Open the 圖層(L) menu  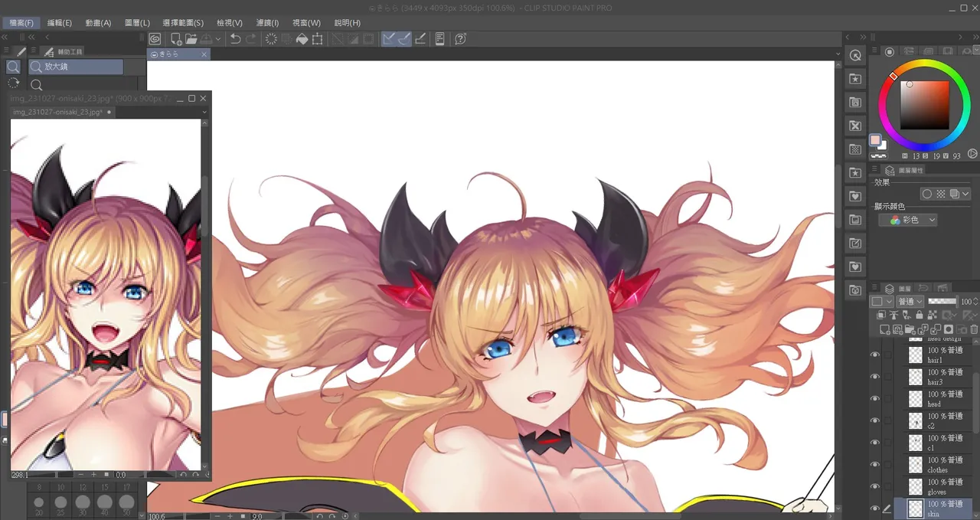point(137,23)
